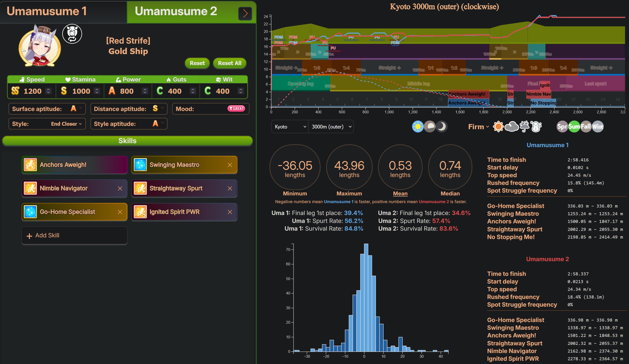
Task: Switch to the Umamusume 1 tab
Action: point(47,11)
